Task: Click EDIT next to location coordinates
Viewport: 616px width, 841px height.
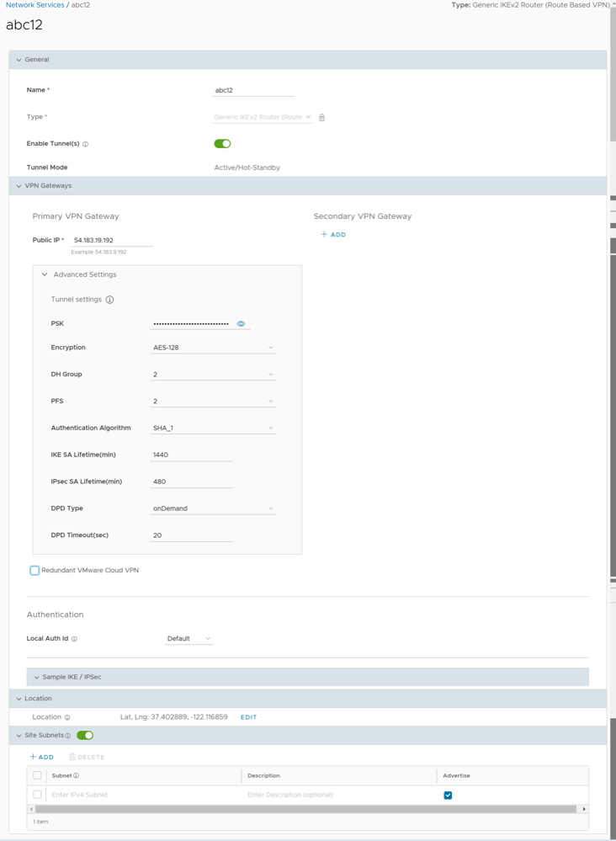Action: coord(248,717)
